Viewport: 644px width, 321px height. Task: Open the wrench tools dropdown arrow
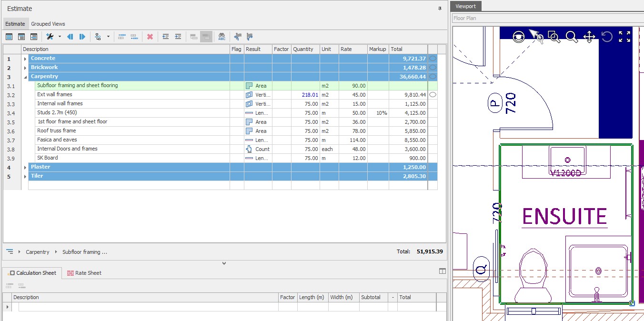tap(60, 37)
